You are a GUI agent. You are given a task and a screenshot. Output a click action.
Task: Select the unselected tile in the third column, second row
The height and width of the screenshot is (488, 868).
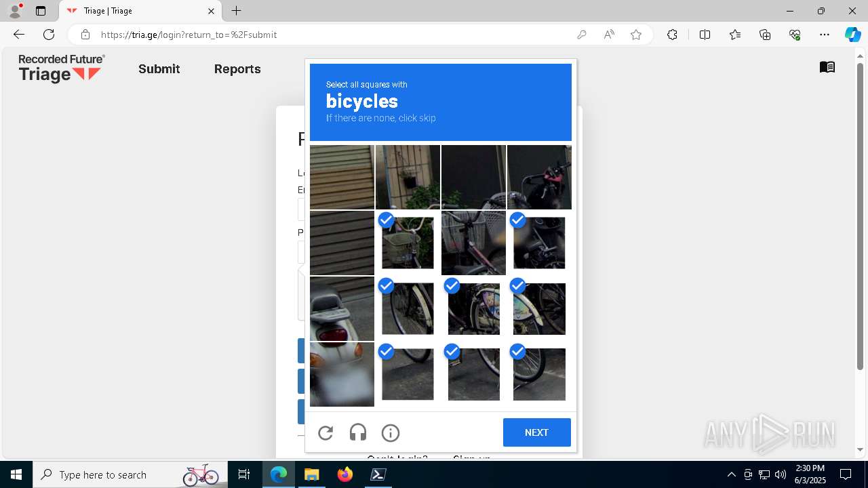tap(473, 243)
